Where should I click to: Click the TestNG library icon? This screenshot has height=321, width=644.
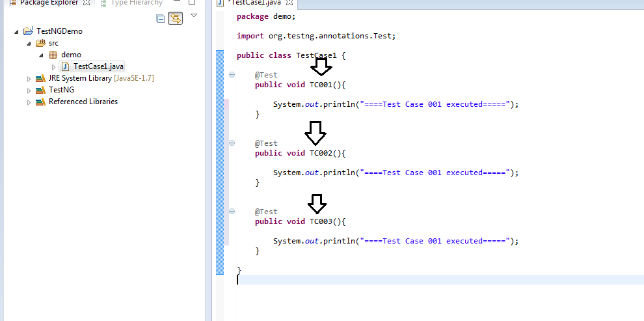(x=40, y=90)
